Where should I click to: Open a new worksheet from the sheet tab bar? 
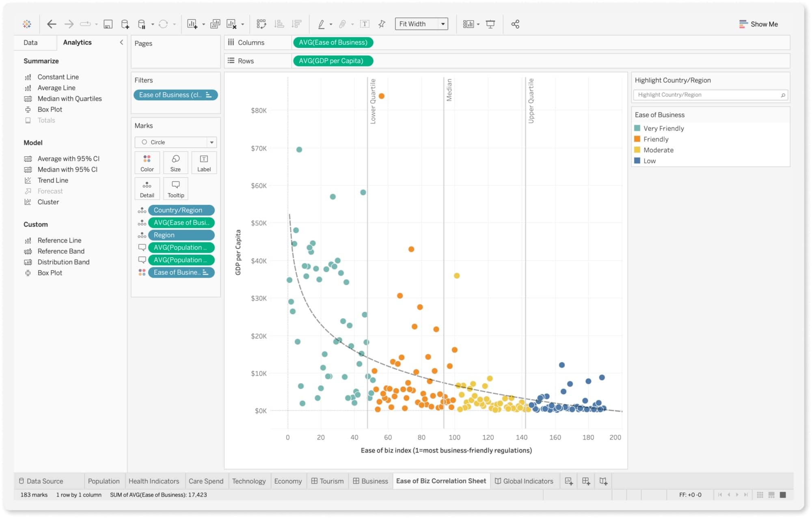point(568,481)
